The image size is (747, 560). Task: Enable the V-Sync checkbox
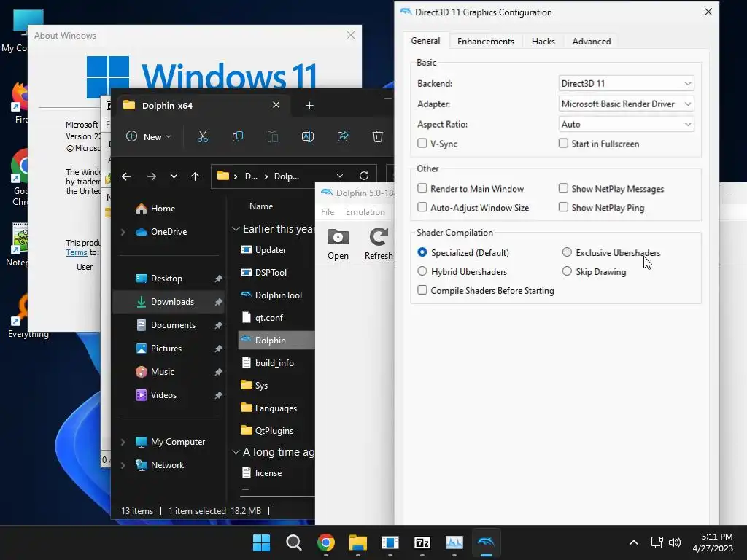422,144
